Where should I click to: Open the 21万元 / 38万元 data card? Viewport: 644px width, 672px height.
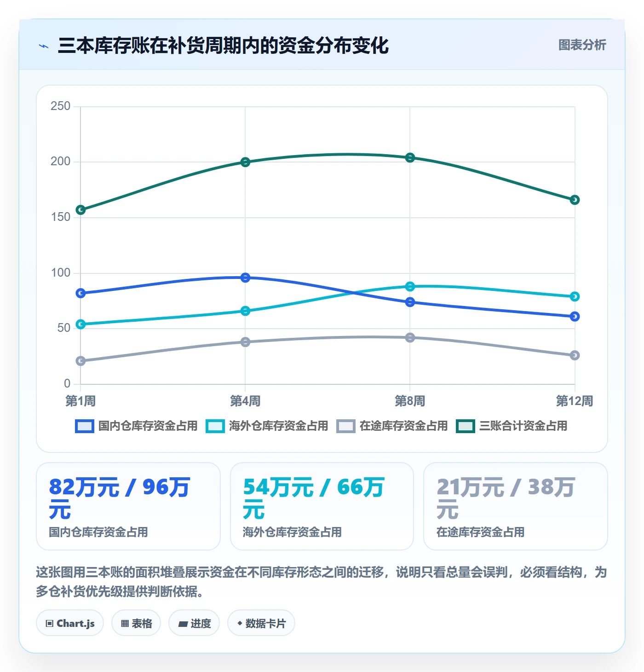pos(516,506)
